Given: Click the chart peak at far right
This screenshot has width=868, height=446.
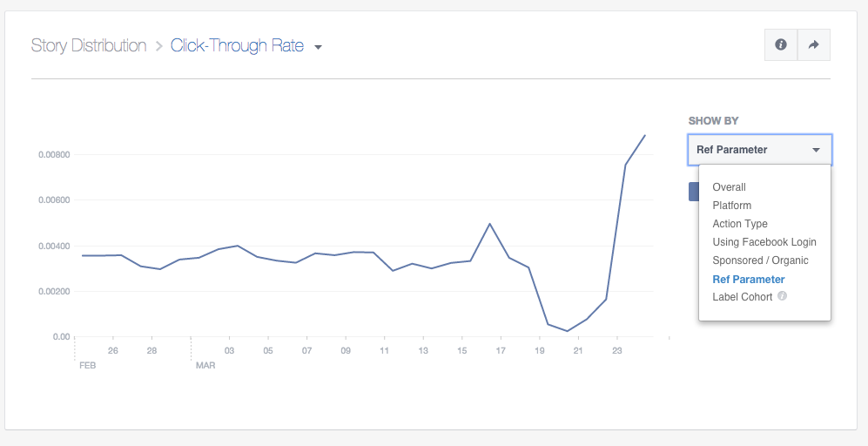Looking at the screenshot, I should click(644, 135).
